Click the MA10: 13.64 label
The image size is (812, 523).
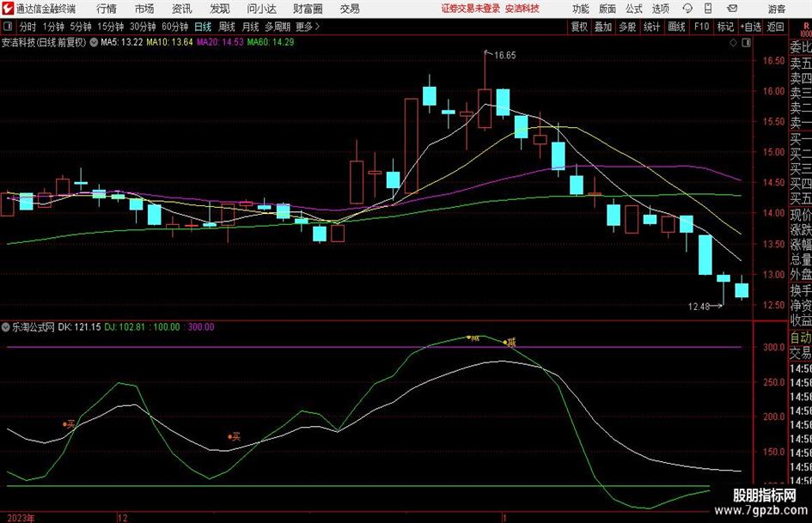(169, 42)
